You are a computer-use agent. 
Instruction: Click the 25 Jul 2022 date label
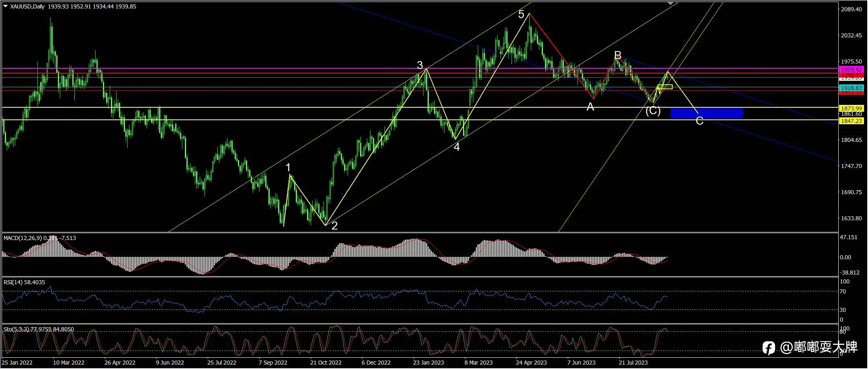tap(222, 363)
